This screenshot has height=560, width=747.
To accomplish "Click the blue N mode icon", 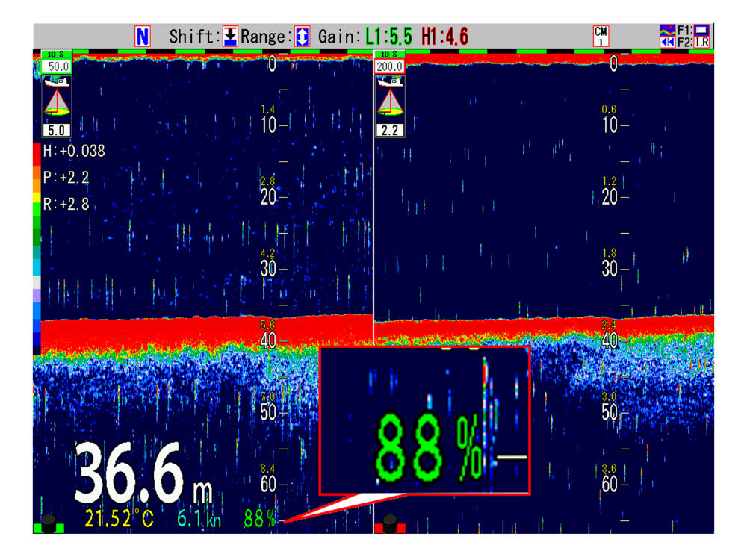I will 143,36.
